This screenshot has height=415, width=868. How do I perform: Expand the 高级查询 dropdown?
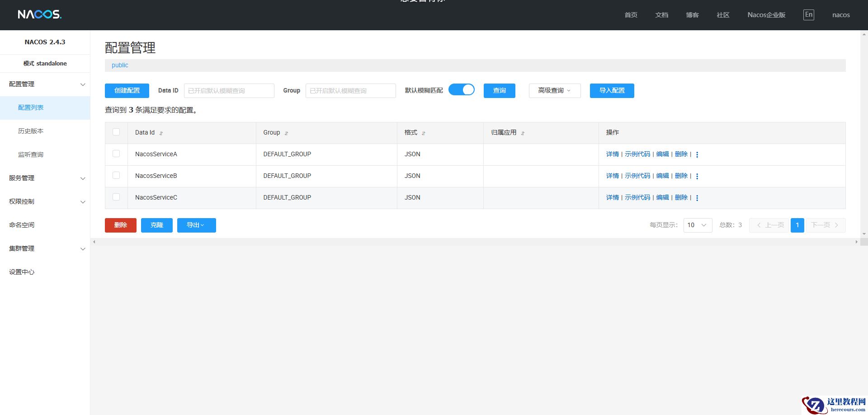click(554, 91)
